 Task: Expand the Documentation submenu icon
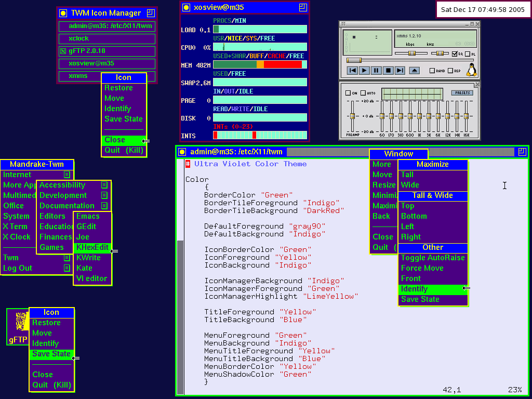coord(104,206)
